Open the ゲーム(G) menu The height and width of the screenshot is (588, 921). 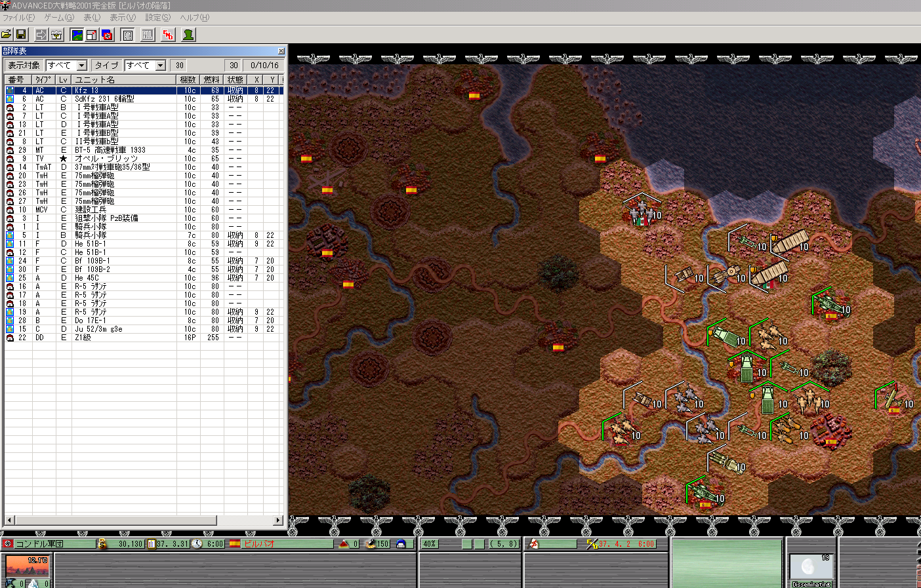[59, 18]
